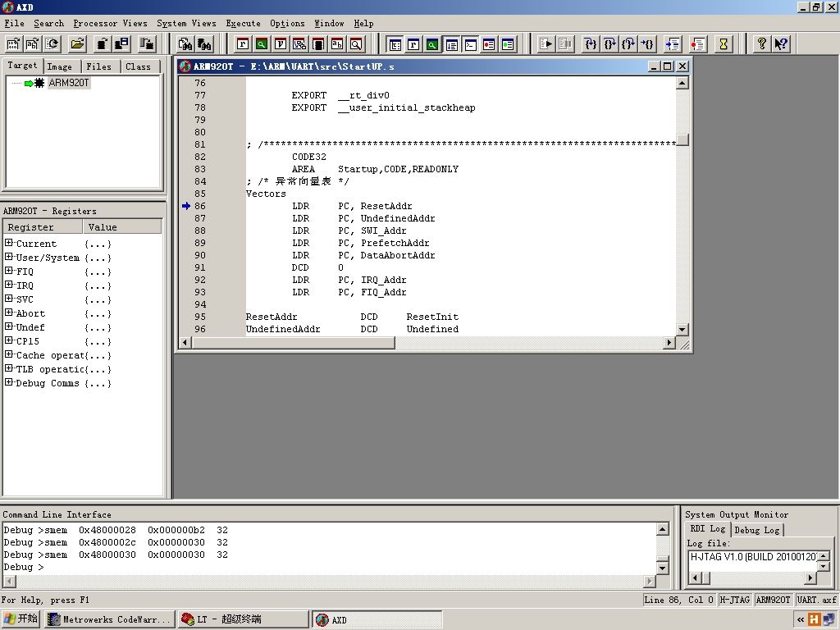Open the Processor Registers view icon
840x630 pixels.
click(243, 44)
